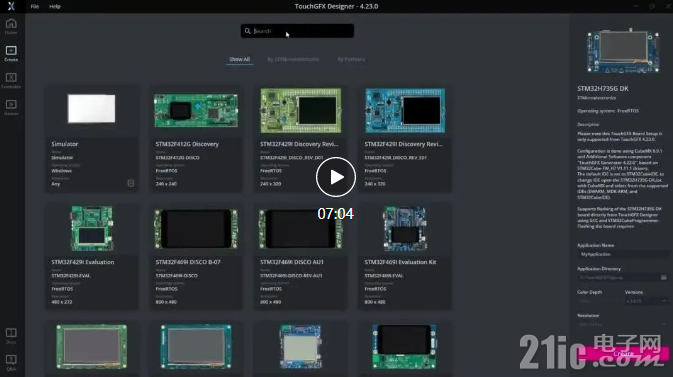Click the 'STM32H735G DK' heading in details panel
The width and height of the screenshot is (673, 377).
[603, 88]
